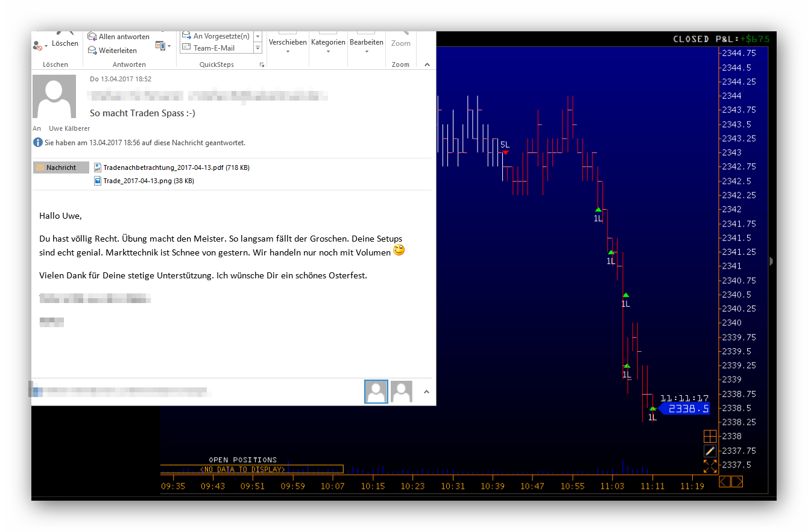Click the chart scroll-right arrow button
Image resolution: width=808 pixels, height=532 pixels.
click(737, 481)
